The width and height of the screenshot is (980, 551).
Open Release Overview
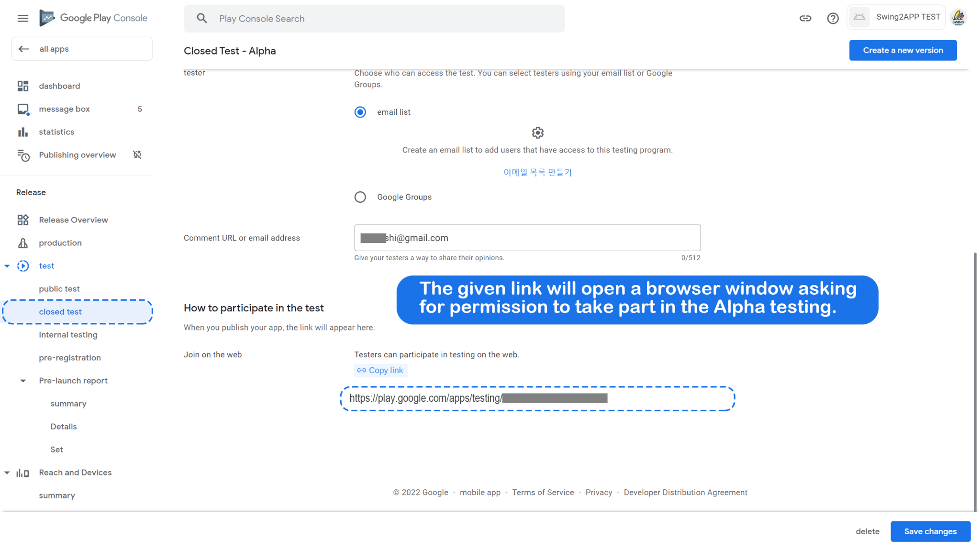(73, 220)
